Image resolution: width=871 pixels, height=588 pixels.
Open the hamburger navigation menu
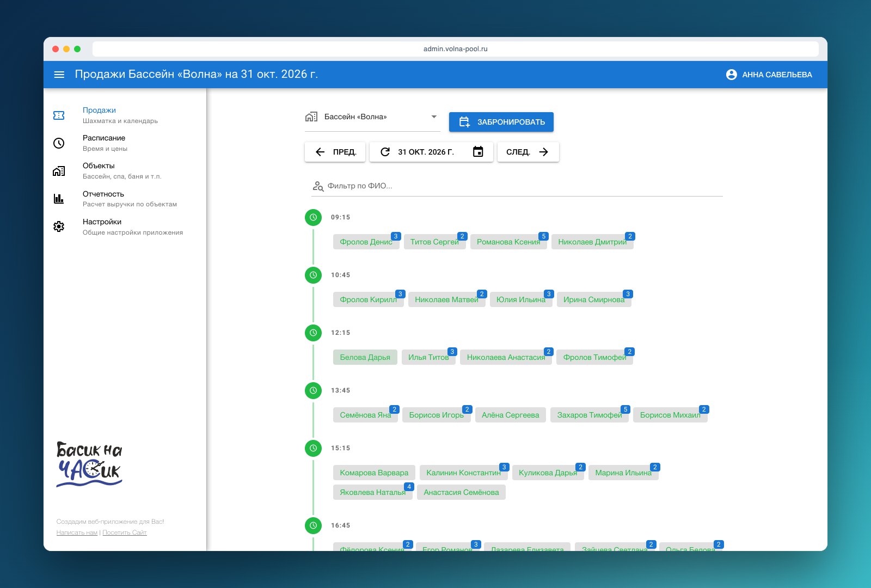pos(59,75)
